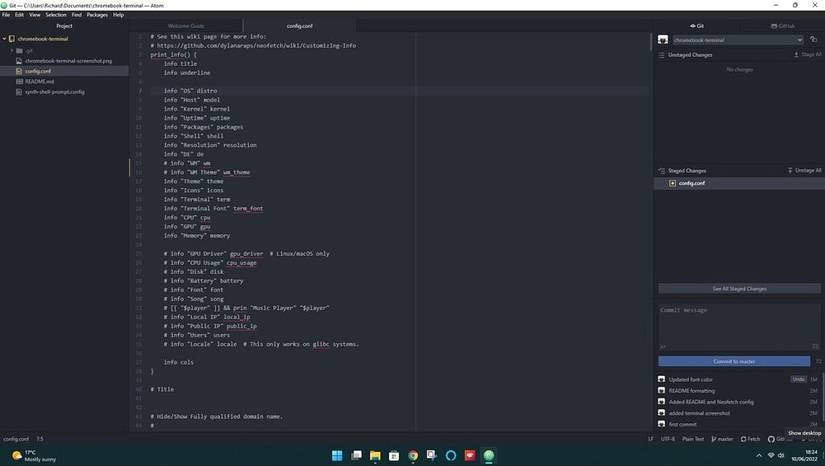
Task: Open Task View from the taskbar
Action: point(356,455)
